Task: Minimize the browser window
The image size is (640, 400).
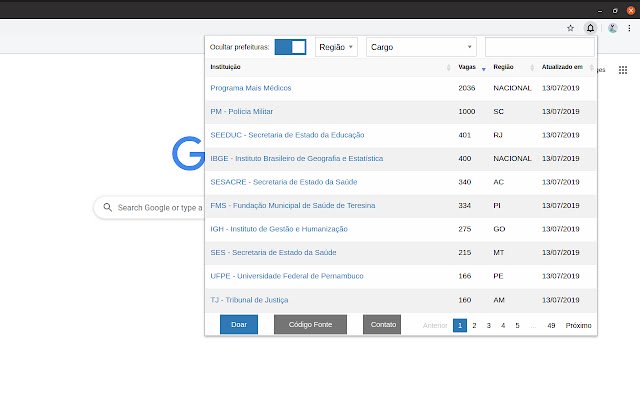Action: 600,11
